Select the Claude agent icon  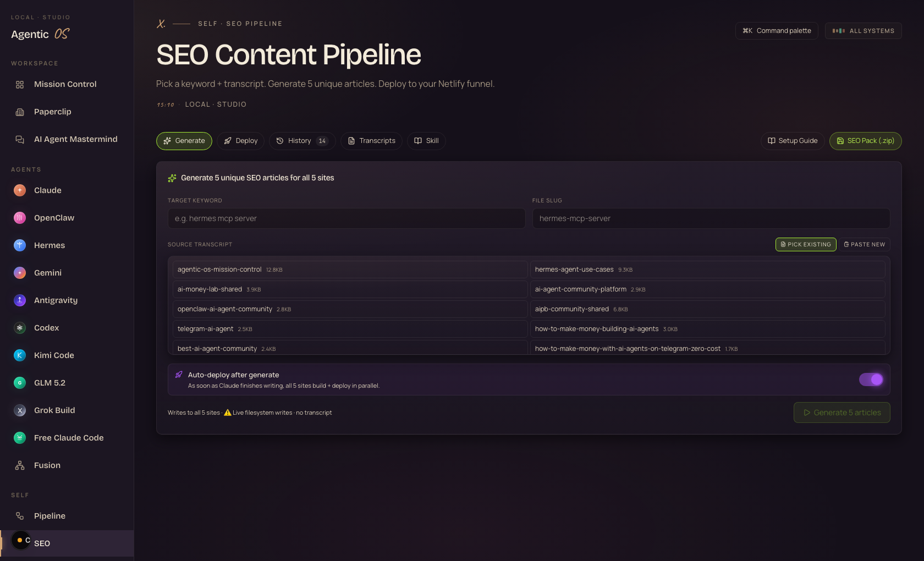20,190
